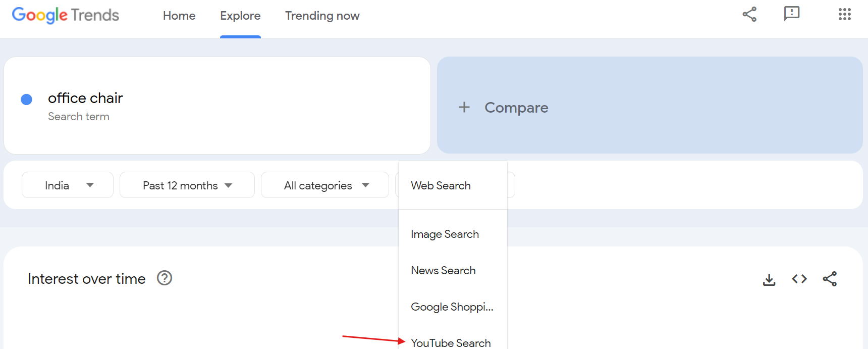This screenshot has width=868, height=349.
Task: Open the Trending now tab
Action: [x=322, y=16]
